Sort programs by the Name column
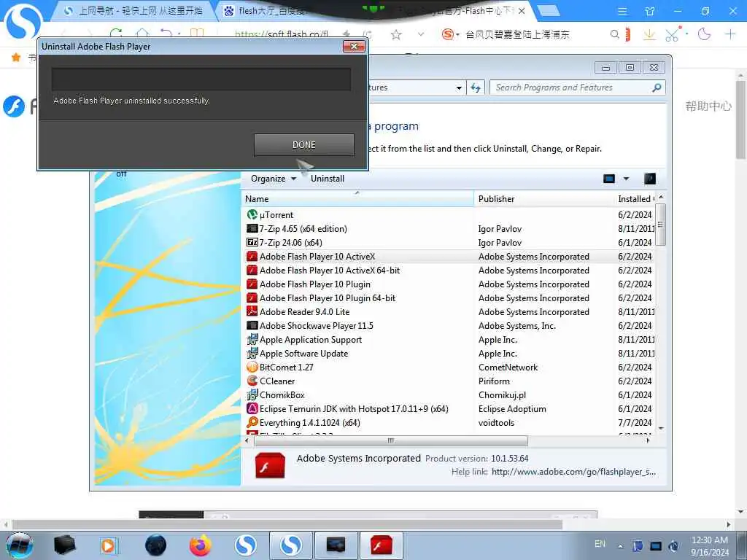747x560 pixels. pos(358,199)
